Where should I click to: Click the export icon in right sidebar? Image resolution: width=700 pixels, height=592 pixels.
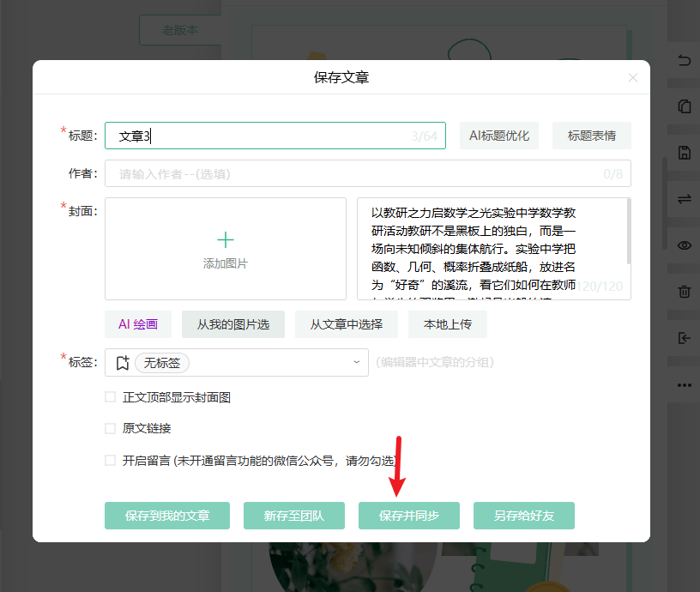[x=683, y=338]
